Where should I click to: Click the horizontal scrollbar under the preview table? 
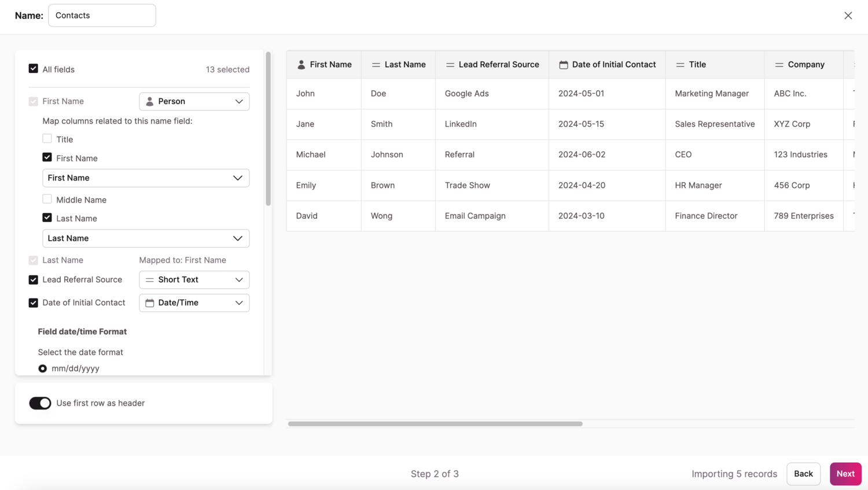(x=435, y=424)
